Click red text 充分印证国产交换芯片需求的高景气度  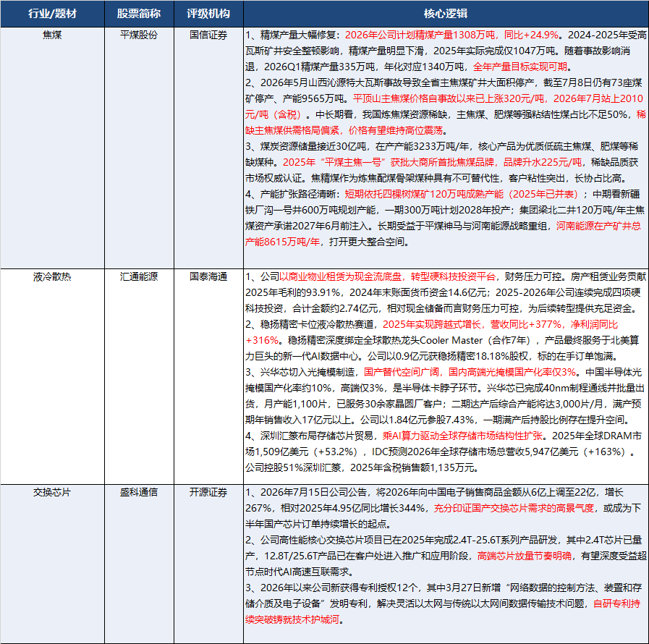pyautogui.click(x=514, y=508)
